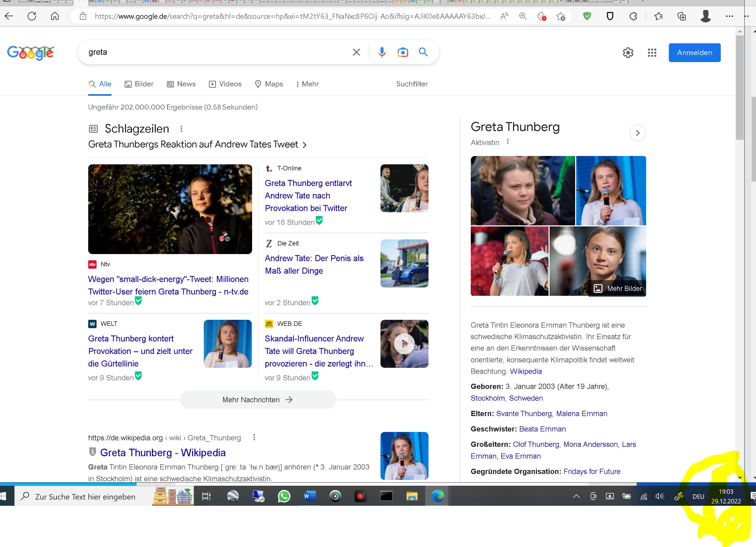Screen dimensions: 756x547
Task: Expand the Greta Thunbergs Reaktion headline arrow
Action: pos(304,145)
